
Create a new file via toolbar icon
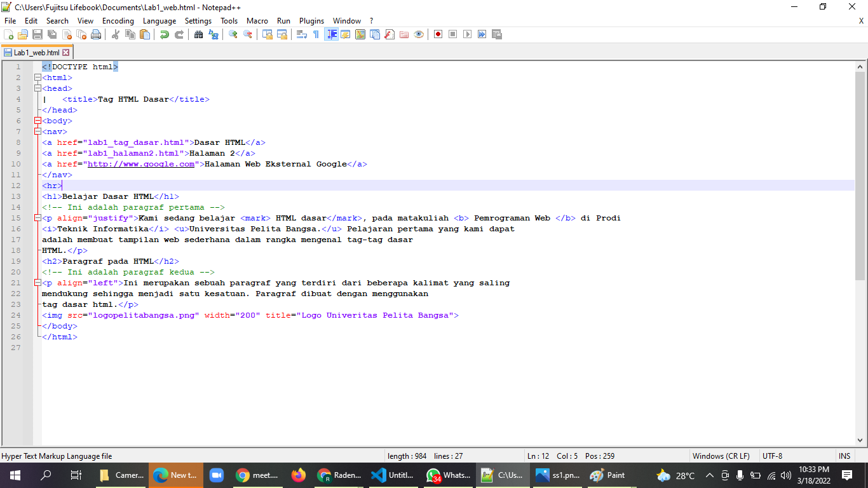tap(9, 34)
